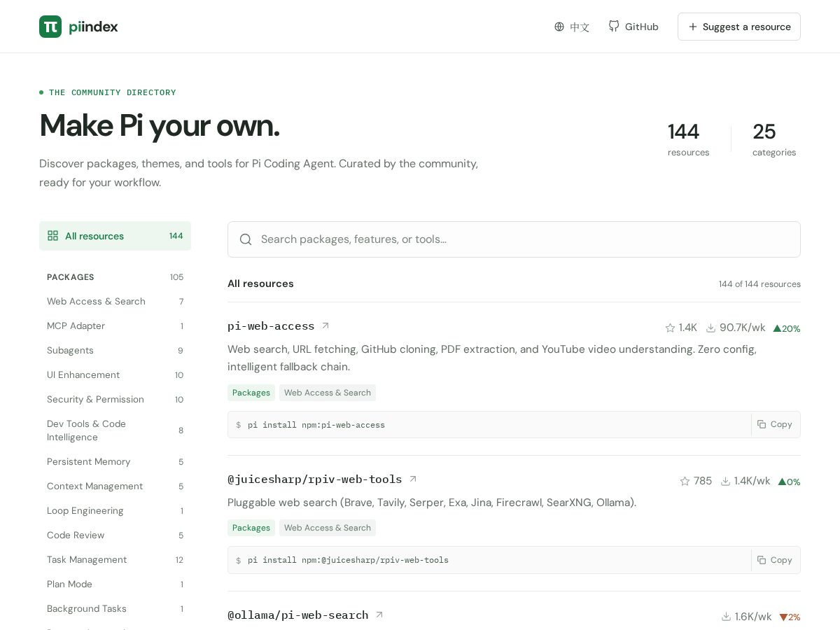This screenshot has width=840, height=630.
Task: Click the rpiv-web-tools description text
Action: pos(432,503)
